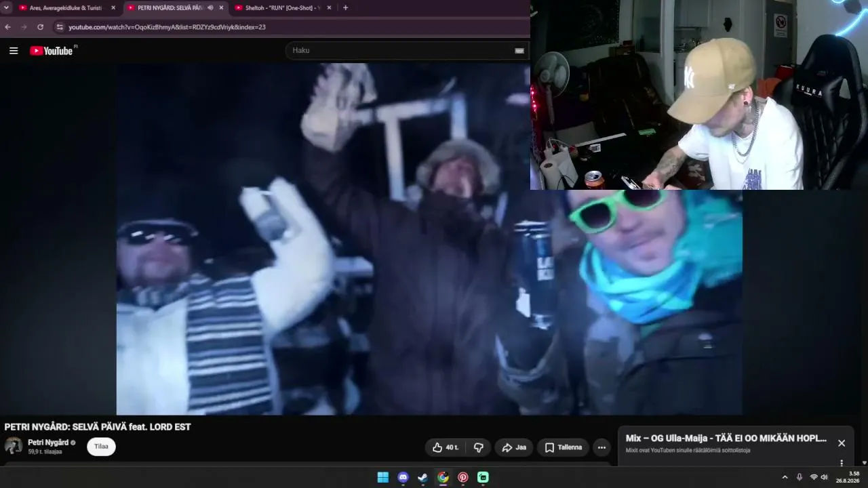Open microphone tray icon
This screenshot has width=868, height=488.
tap(800, 477)
